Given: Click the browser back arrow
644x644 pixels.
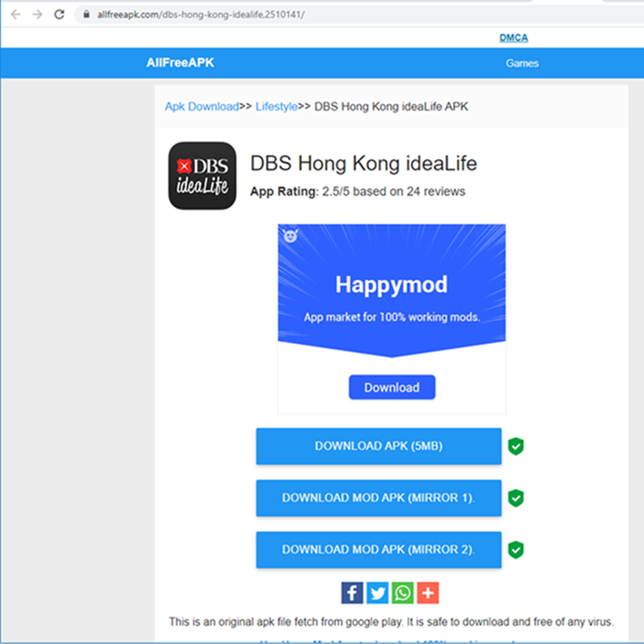Looking at the screenshot, I should click(16, 14).
